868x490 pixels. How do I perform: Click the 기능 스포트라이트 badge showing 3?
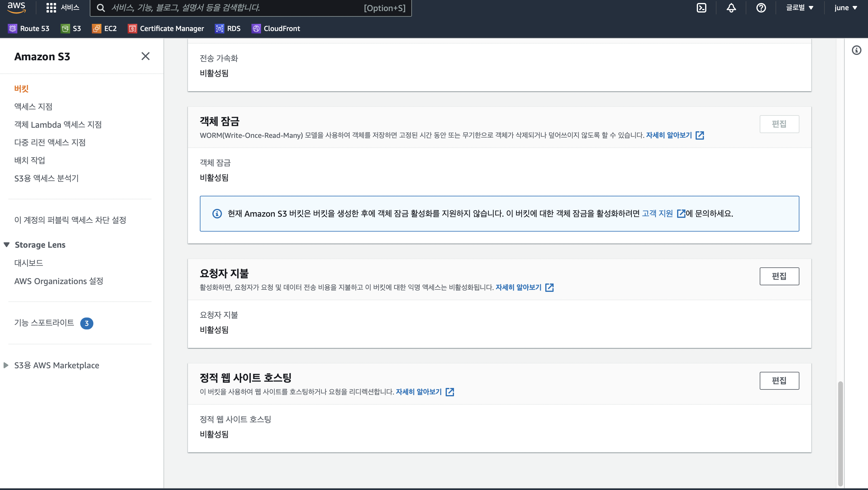pyautogui.click(x=87, y=323)
